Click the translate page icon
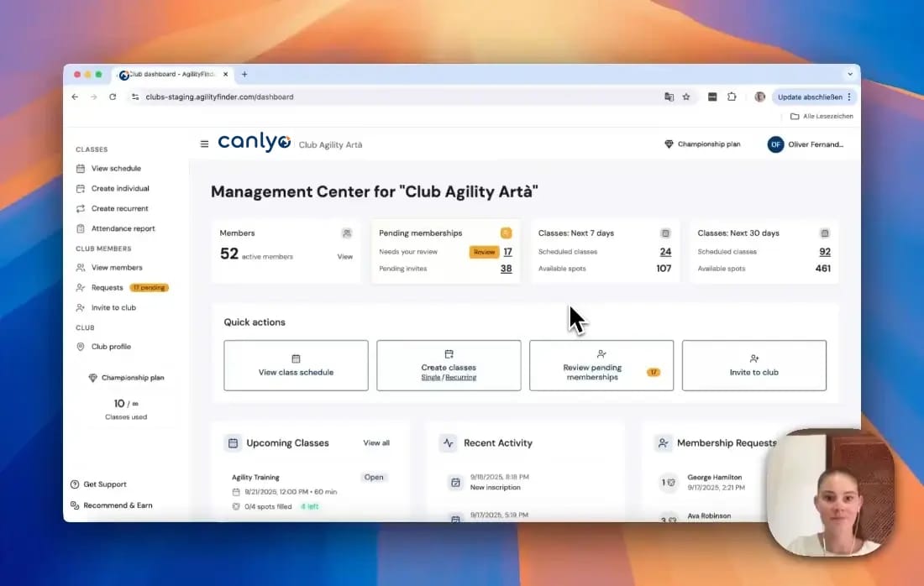 [x=669, y=97]
